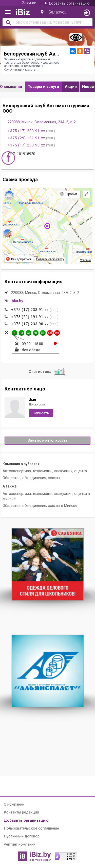Open the hamburger menu icon

tap(8, 12)
